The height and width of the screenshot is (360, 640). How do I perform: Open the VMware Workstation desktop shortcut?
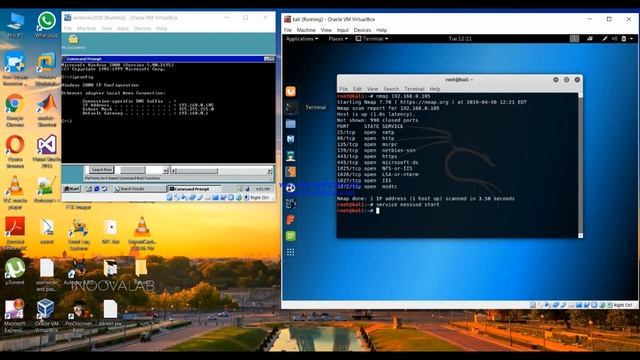(47, 69)
